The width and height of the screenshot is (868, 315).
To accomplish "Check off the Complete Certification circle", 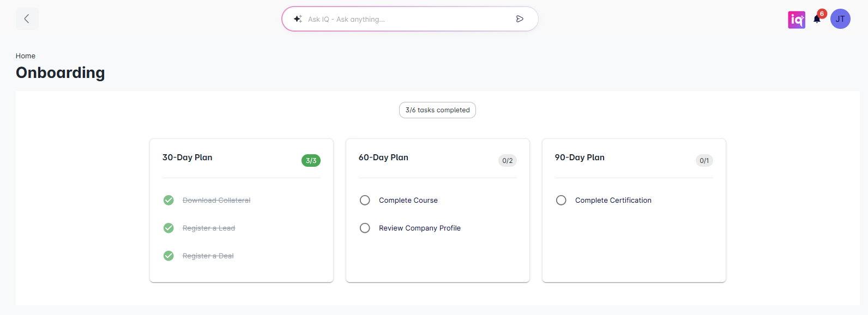I will click(561, 201).
